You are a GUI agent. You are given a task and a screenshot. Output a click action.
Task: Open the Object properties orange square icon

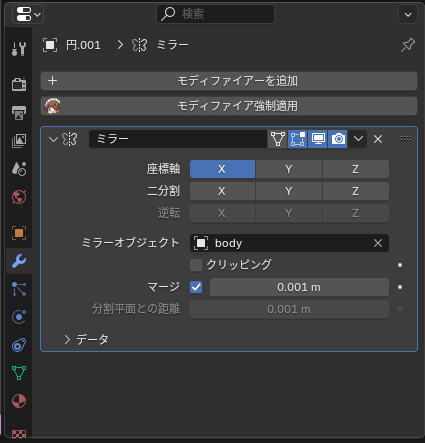click(x=19, y=233)
